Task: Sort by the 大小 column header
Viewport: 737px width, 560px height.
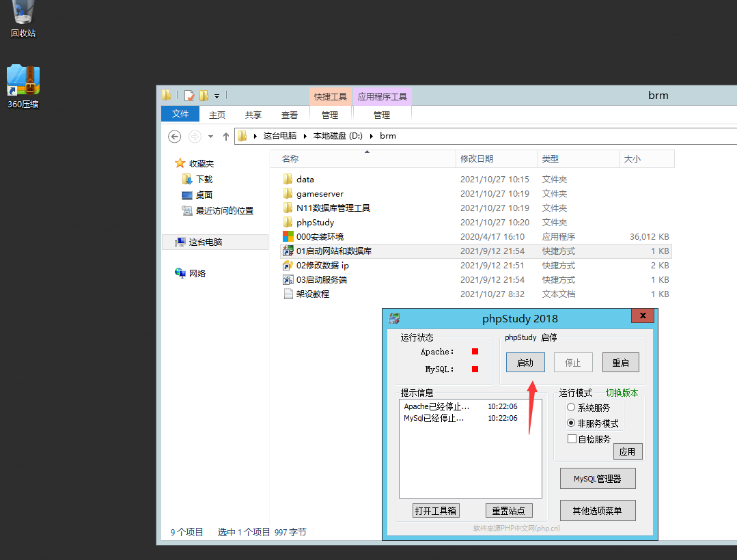Action: [648, 159]
